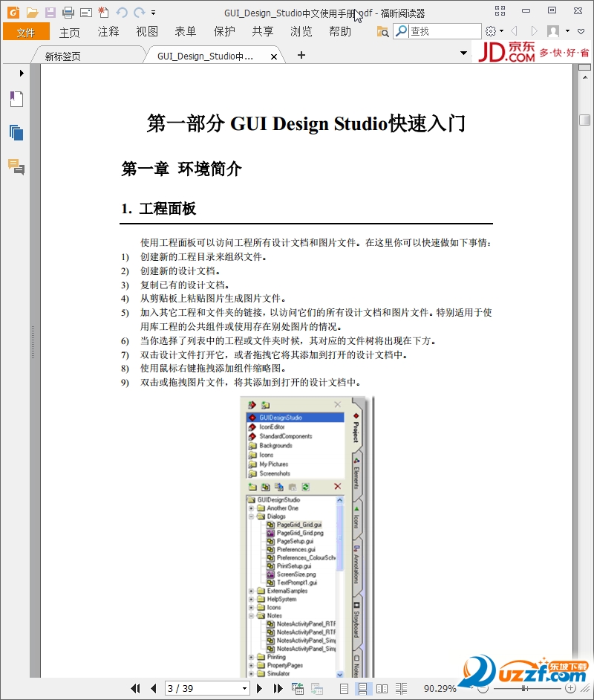Click the quick print preview icon
The height and width of the screenshot is (700, 594).
pyautogui.click(x=85, y=13)
